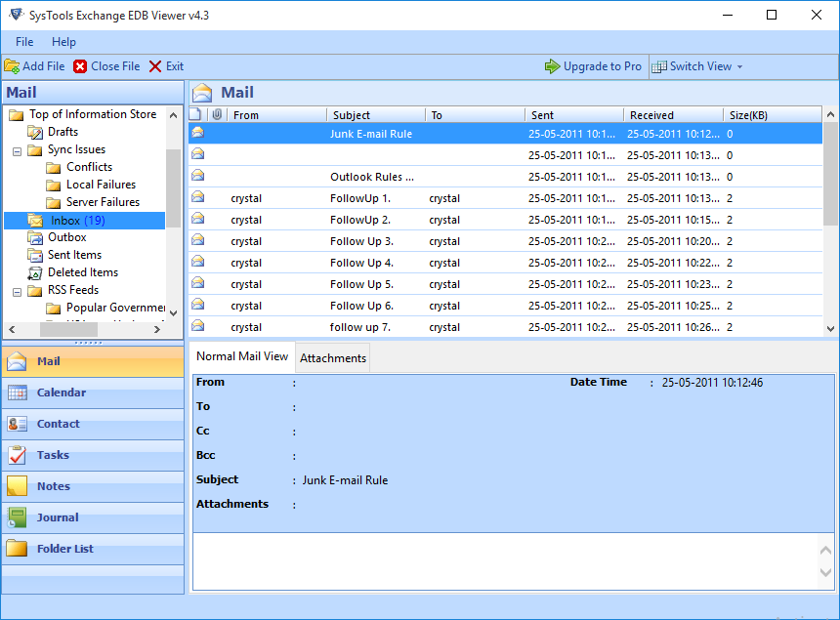The height and width of the screenshot is (620, 840).
Task: Select the follow up 7. subject
Action: click(x=360, y=327)
